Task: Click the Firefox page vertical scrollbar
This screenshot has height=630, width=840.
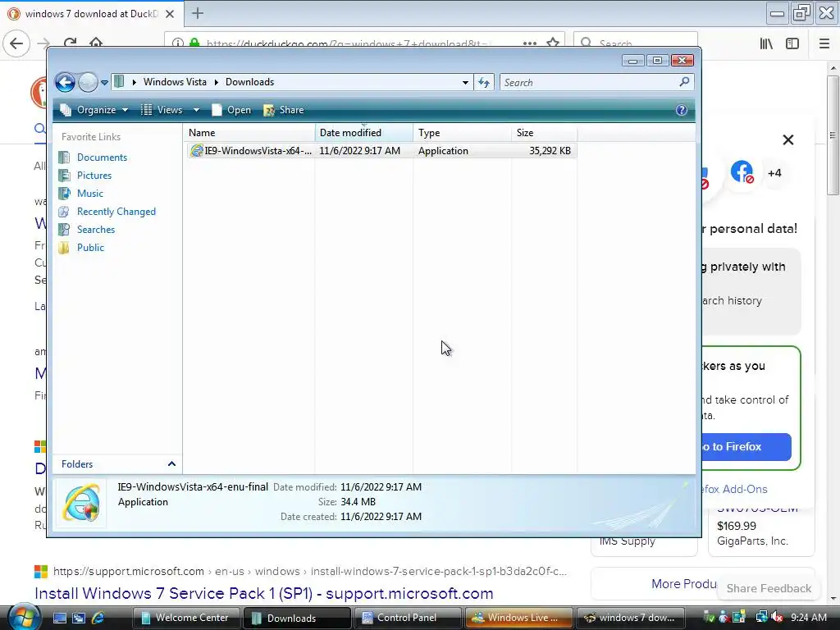Action: point(833,136)
